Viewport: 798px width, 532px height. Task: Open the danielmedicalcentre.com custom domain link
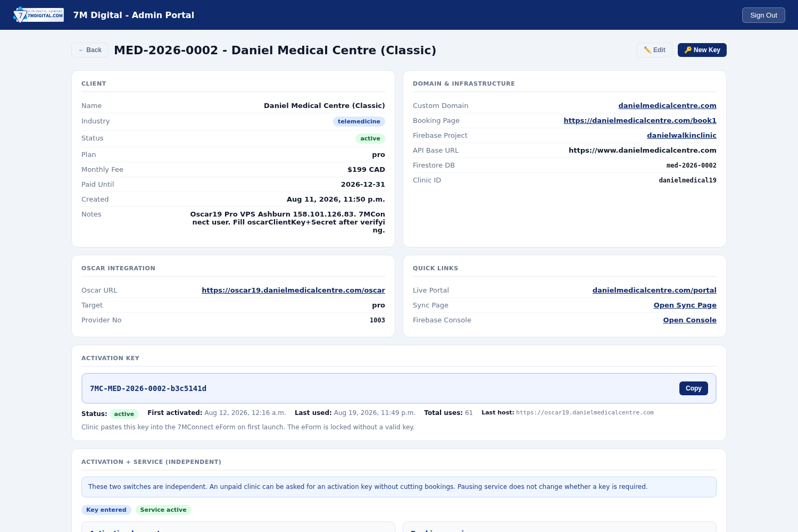click(x=667, y=106)
